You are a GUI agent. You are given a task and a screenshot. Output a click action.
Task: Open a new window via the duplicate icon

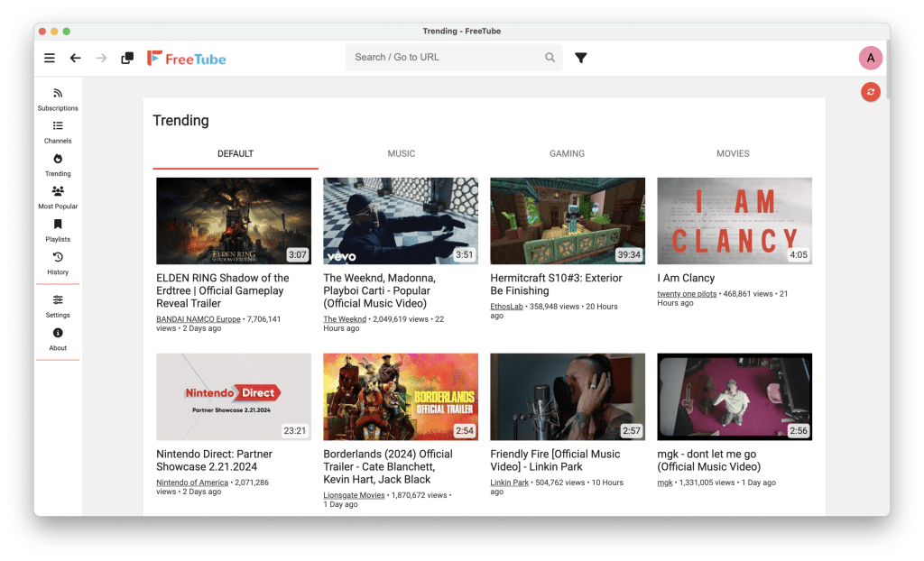(127, 58)
